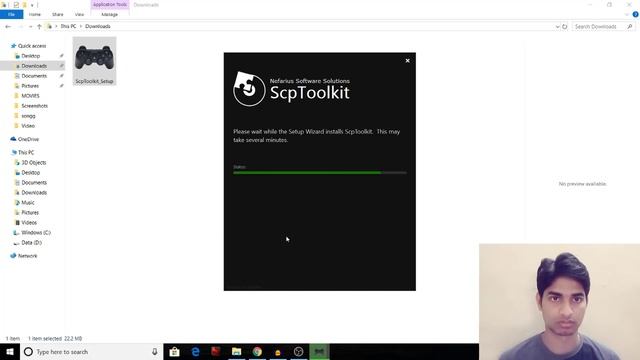Open the File ribbon tab
Screen dimensions: 640x360
click(11, 14)
